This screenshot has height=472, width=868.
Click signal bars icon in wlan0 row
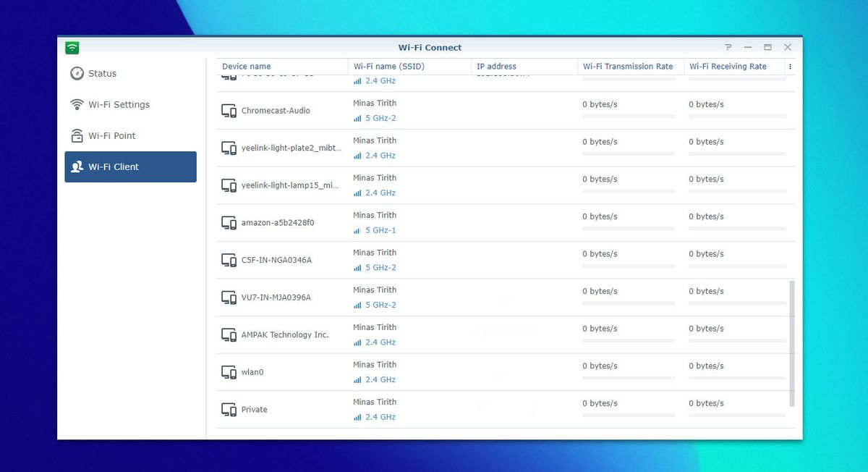point(357,380)
